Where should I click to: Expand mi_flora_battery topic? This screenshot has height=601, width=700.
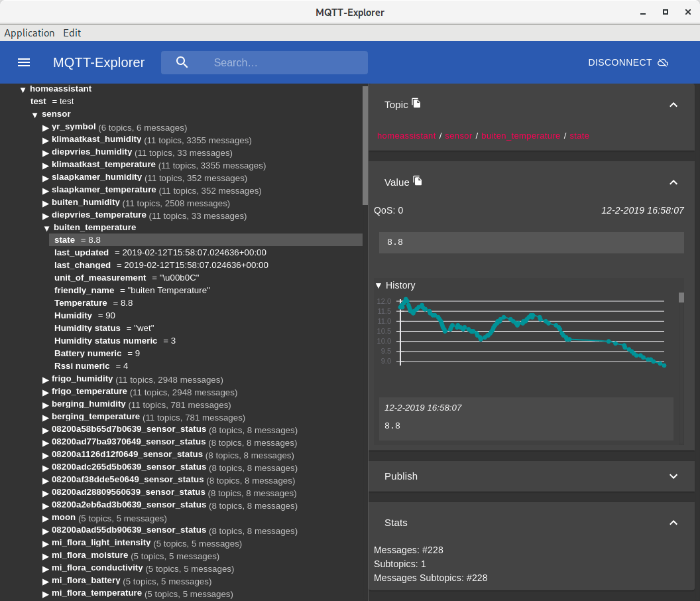(x=46, y=581)
